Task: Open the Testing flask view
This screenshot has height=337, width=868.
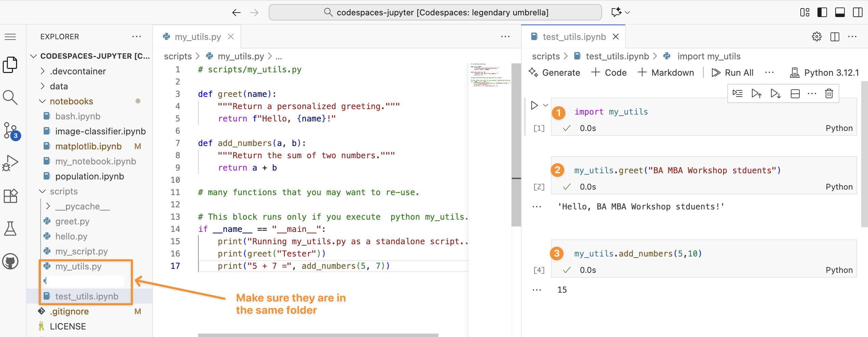Action: click(10, 229)
